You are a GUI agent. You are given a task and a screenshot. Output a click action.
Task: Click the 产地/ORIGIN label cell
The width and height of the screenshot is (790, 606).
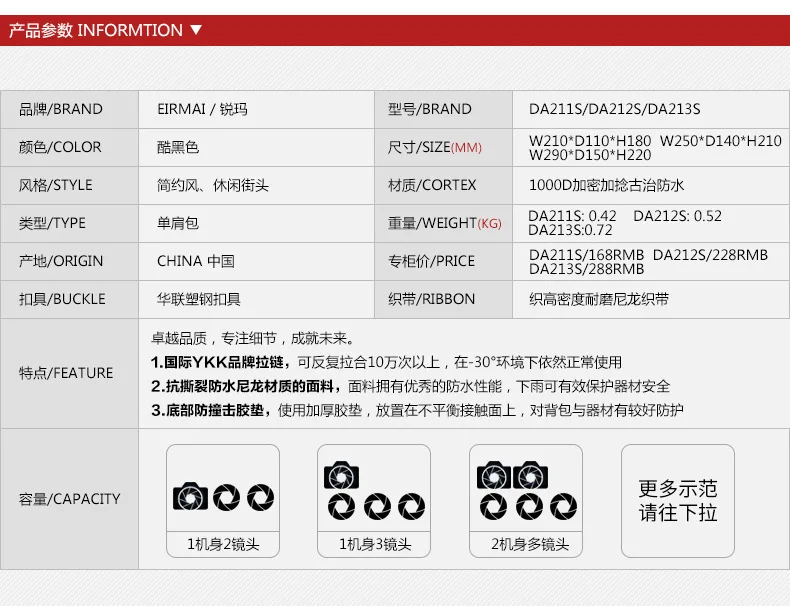click(70, 261)
